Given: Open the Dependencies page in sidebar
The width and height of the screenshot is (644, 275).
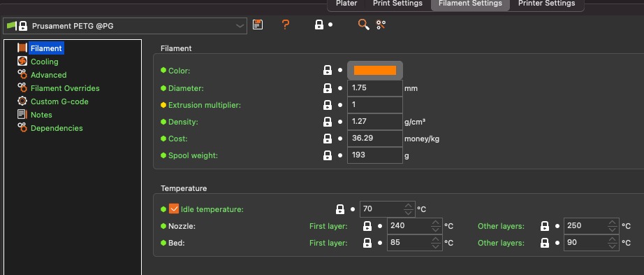Looking at the screenshot, I should [57, 128].
